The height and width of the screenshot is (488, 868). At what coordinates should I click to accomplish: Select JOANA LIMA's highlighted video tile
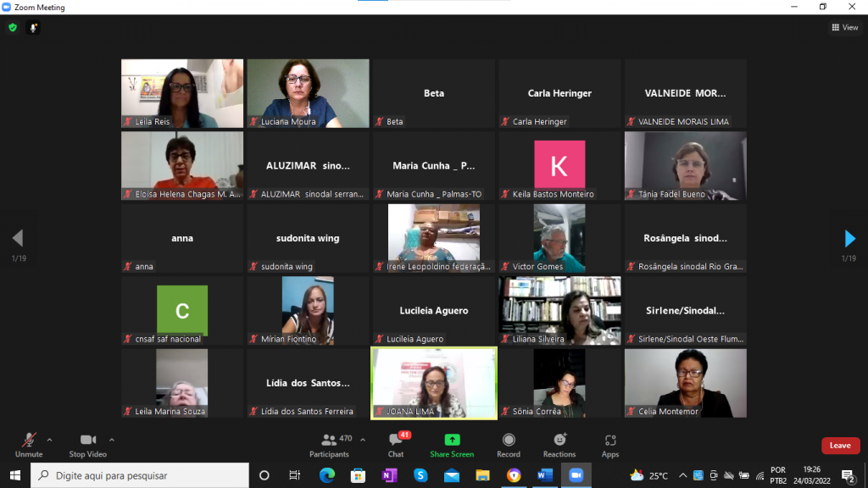434,383
